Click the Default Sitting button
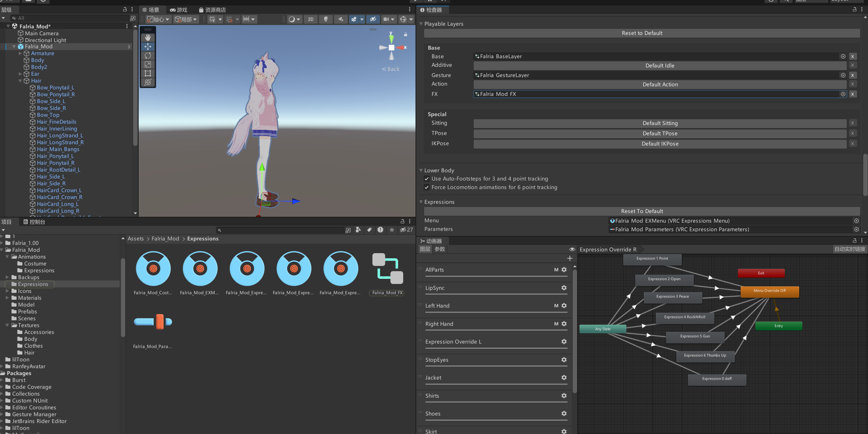 660,123
